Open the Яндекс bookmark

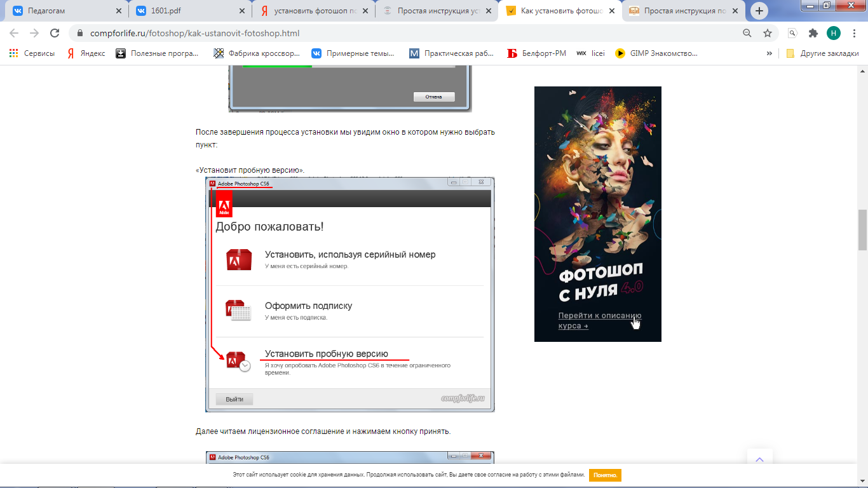[86, 53]
